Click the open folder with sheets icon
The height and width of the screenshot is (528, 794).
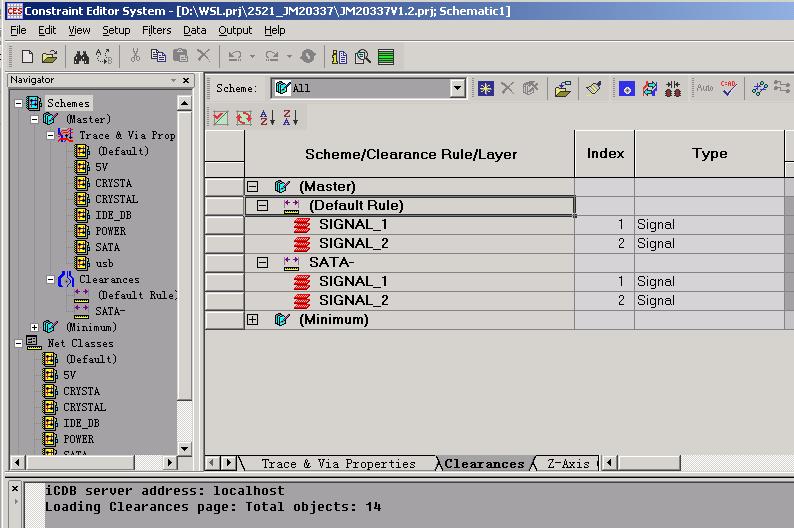563,89
